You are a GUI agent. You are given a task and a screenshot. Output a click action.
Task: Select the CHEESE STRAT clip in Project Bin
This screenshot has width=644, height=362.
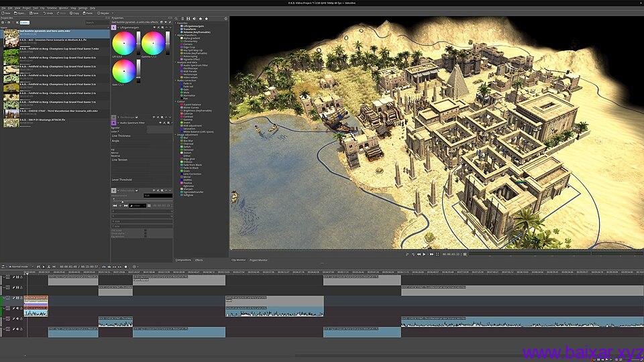[57, 111]
